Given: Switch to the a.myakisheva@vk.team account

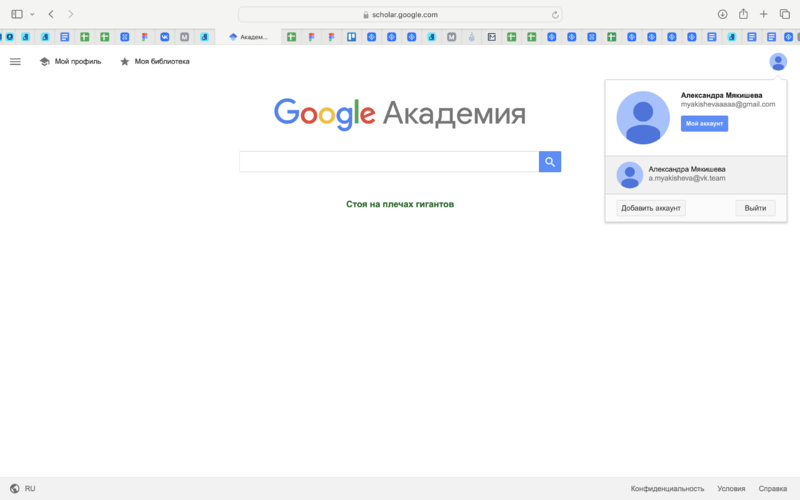Looking at the screenshot, I should coord(696,175).
